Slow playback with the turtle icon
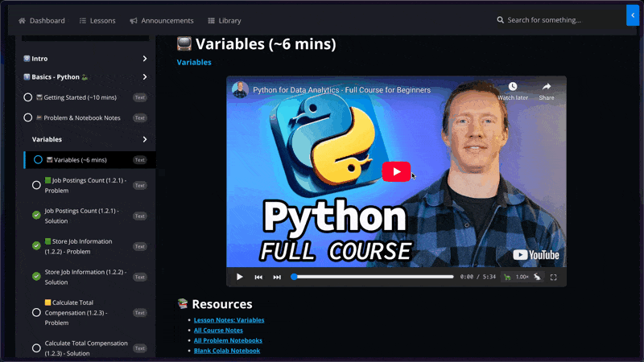 (507, 277)
